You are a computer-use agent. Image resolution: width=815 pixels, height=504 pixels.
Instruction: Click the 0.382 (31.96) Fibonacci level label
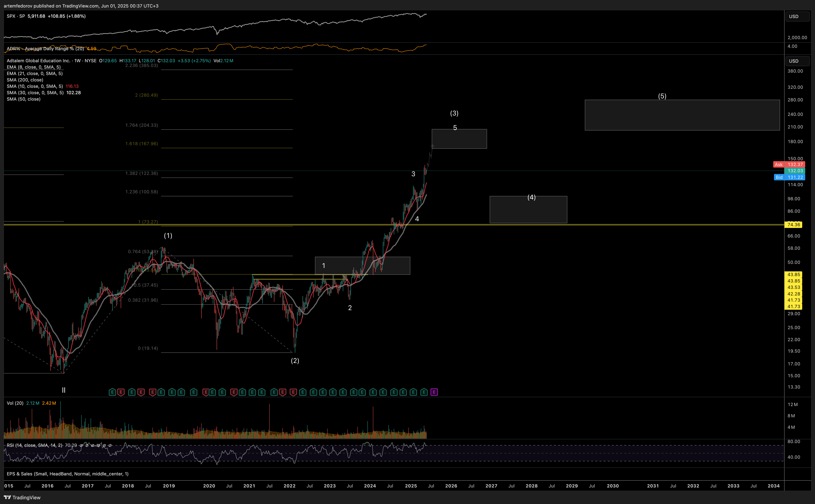[143, 300]
